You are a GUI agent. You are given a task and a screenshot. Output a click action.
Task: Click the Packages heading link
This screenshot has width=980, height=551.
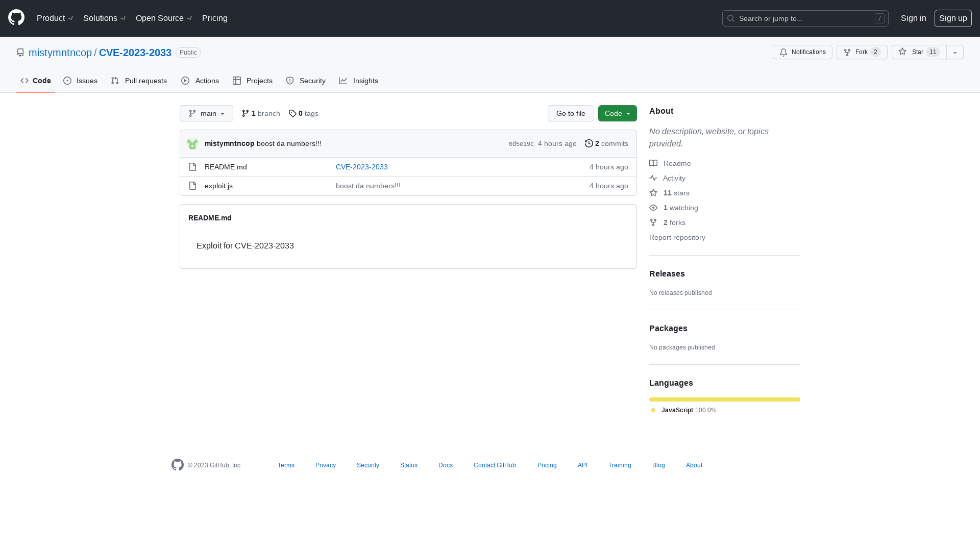coord(668,328)
